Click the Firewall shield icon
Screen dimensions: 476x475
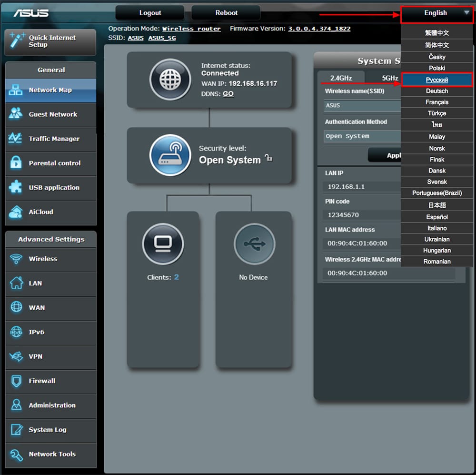pyautogui.click(x=16, y=381)
